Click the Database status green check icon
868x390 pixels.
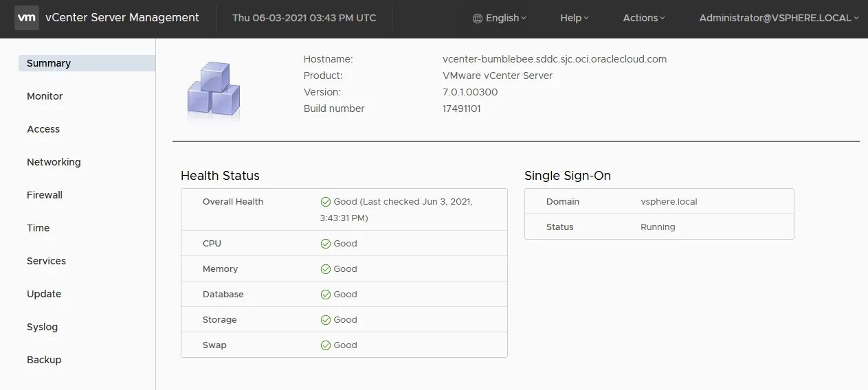click(326, 295)
